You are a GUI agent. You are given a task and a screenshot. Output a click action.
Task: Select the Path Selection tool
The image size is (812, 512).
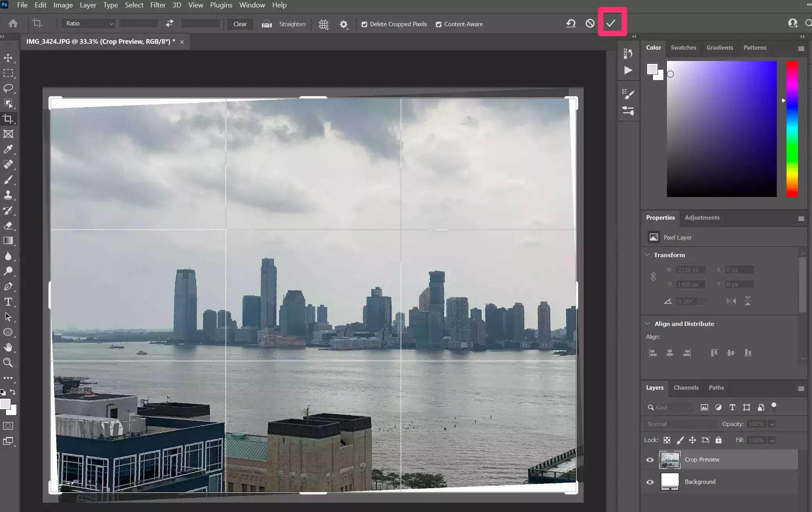[8, 317]
